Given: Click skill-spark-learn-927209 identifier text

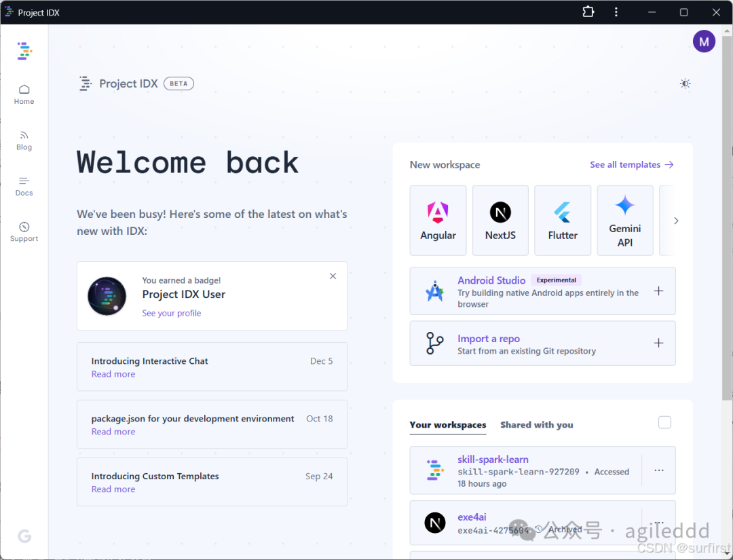Looking at the screenshot, I should 519,472.
